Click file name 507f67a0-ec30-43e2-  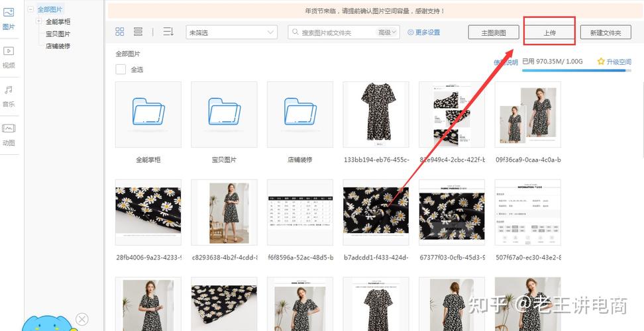tap(528, 257)
